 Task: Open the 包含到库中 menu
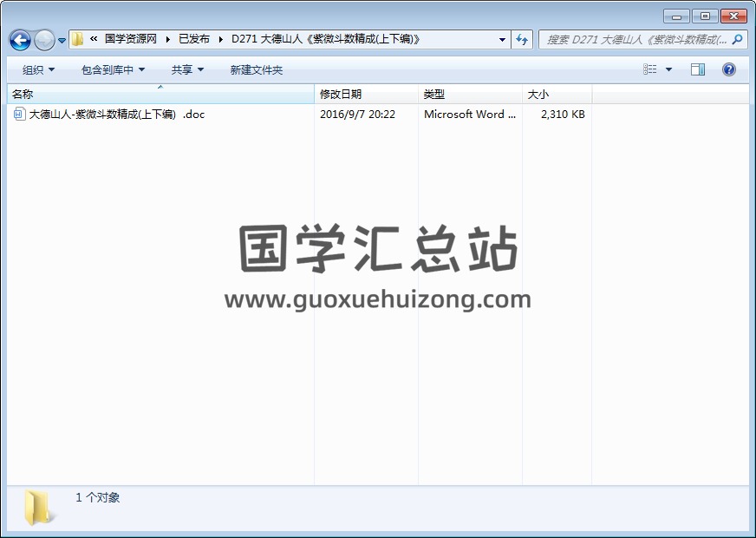pyautogui.click(x=114, y=70)
